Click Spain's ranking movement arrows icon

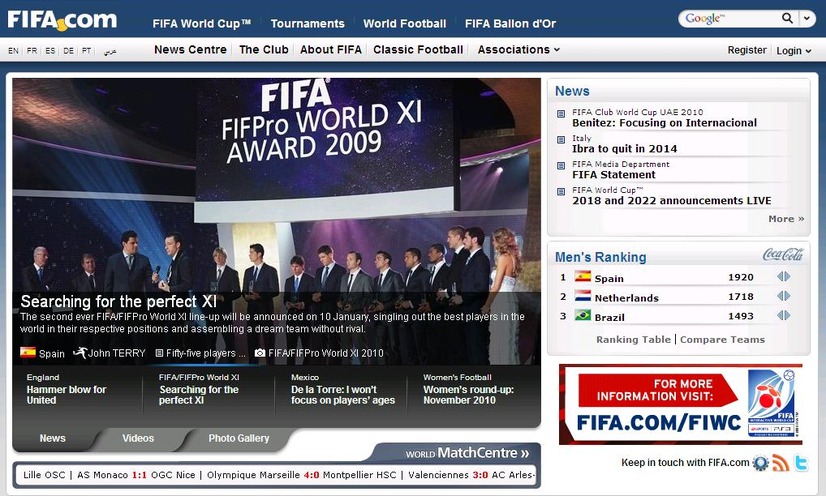(x=783, y=276)
